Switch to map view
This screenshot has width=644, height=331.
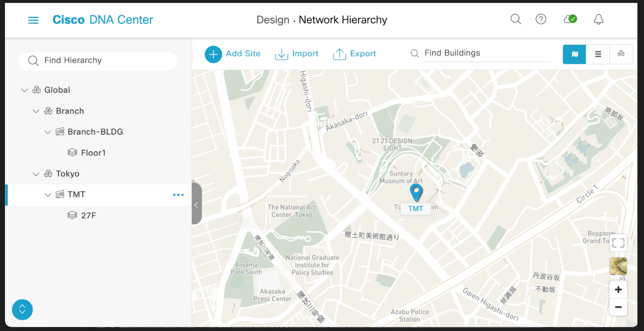(x=575, y=54)
